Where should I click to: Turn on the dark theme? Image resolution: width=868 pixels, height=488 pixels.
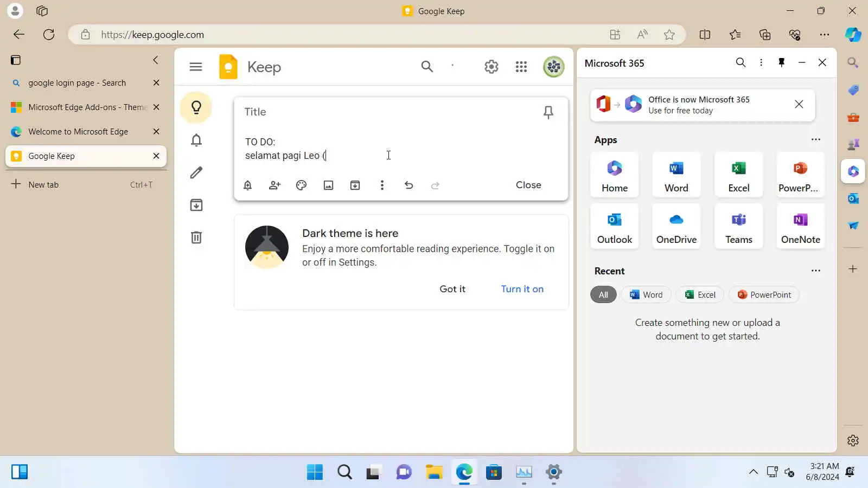coord(522,289)
